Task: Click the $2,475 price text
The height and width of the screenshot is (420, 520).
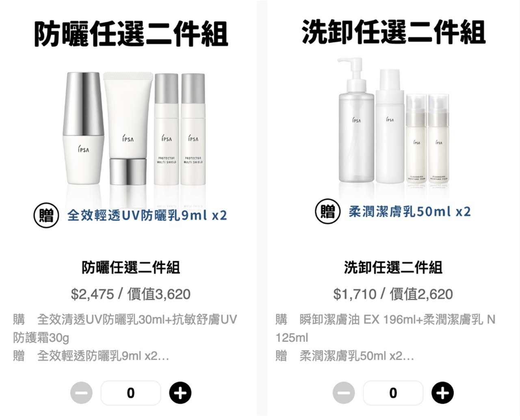Action: [x=92, y=294]
